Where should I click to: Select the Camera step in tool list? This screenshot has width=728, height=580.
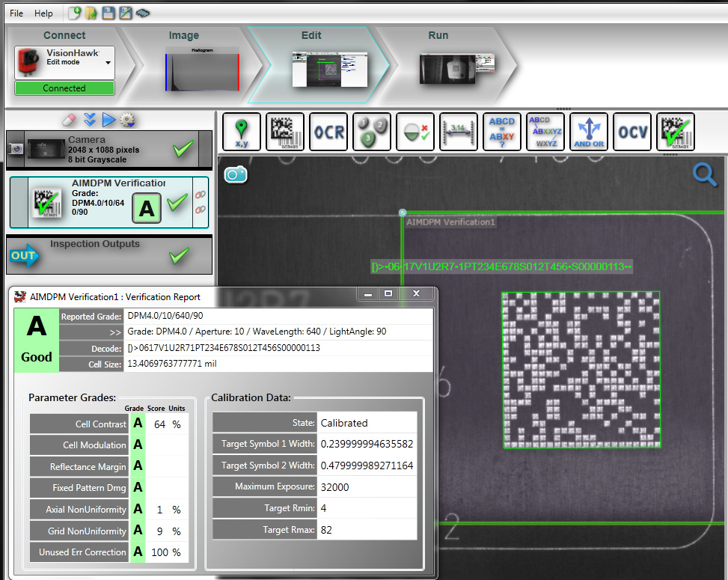pyautogui.click(x=109, y=149)
